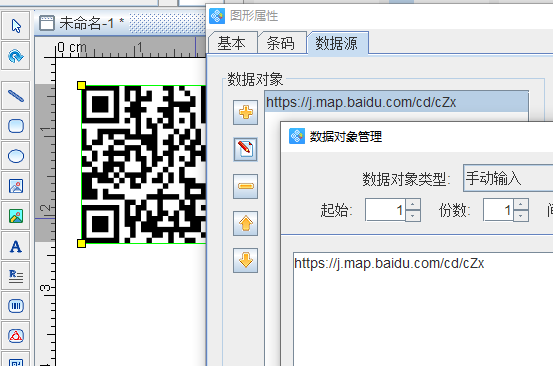Select the line drawing tool
Screen dimensions: 553x366
pos(16,96)
